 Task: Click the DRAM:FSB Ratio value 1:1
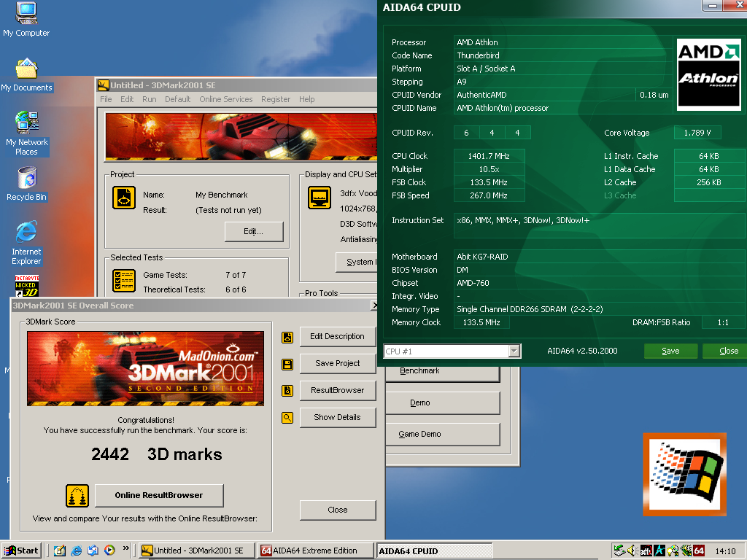(723, 322)
